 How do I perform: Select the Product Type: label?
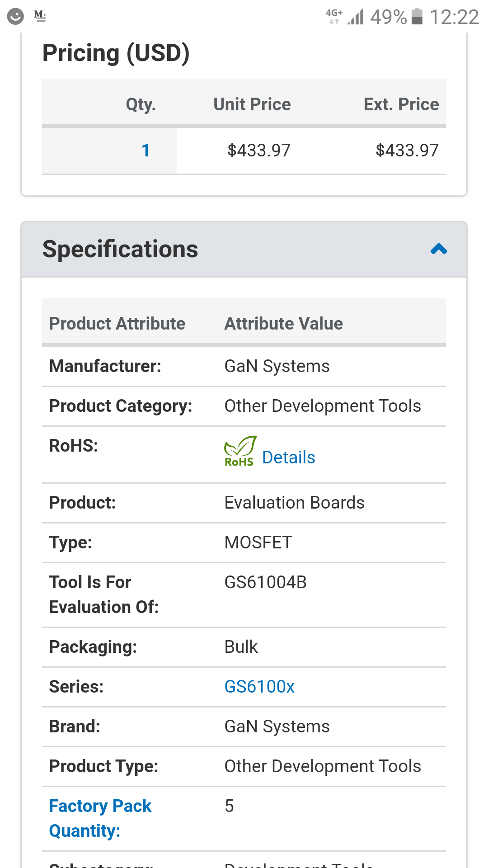coord(104,766)
